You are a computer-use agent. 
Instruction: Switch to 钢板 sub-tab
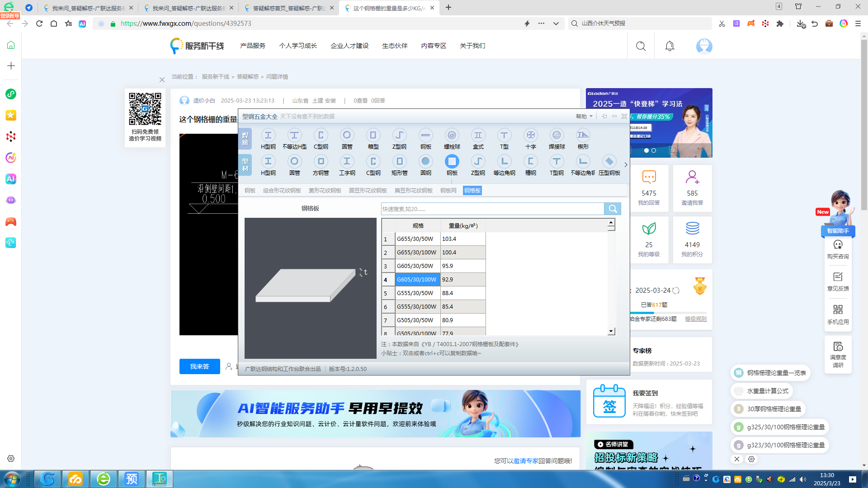pyautogui.click(x=250, y=191)
